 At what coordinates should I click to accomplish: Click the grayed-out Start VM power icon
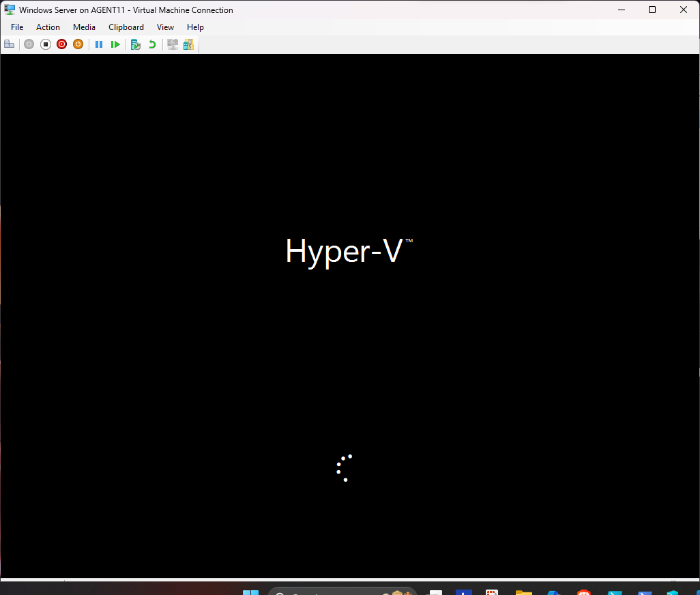[29, 44]
